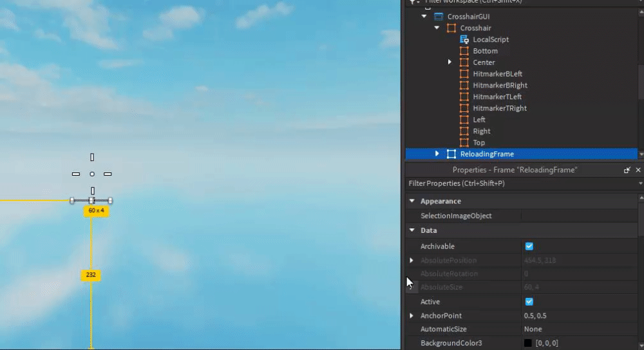Click the Center frame icon
The height and width of the screenshot is (350, 644).
click(x=464, y=62)
